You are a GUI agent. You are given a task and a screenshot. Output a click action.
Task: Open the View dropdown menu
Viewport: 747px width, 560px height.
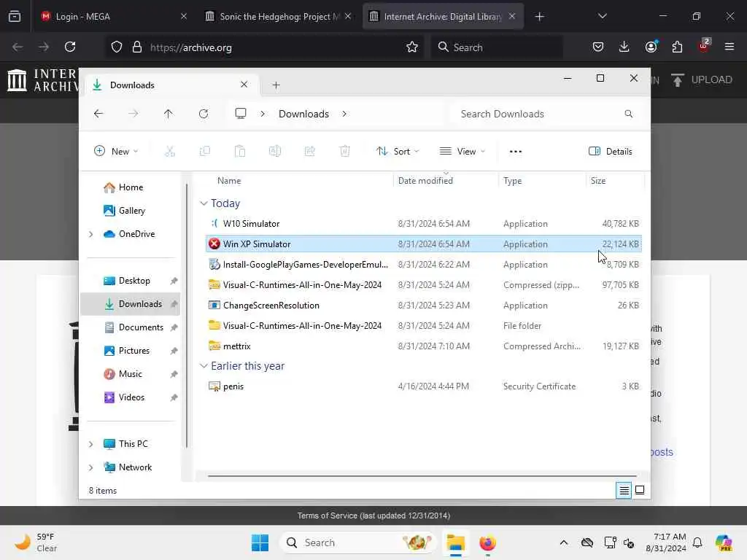click(x=462, y=152)
